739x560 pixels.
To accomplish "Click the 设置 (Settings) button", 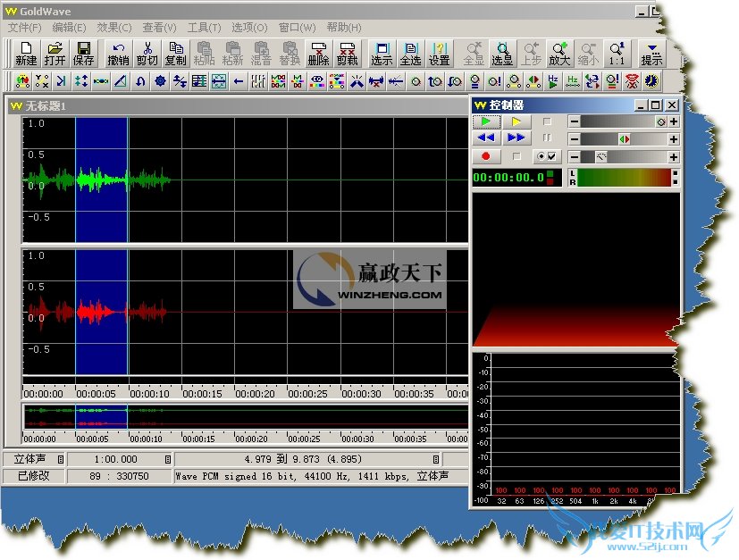I will (x=439, y=54).
